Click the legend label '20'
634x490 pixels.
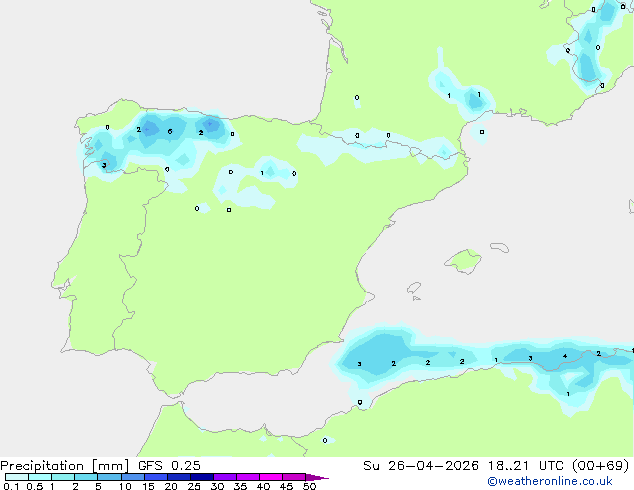171,486
